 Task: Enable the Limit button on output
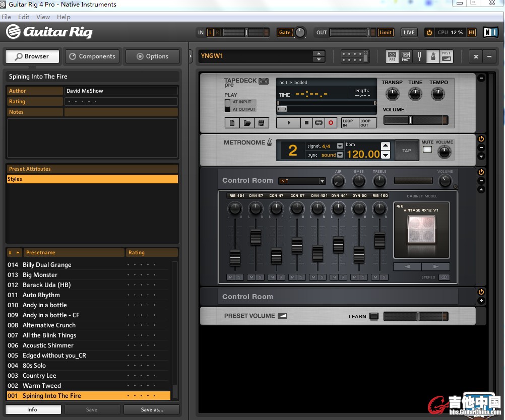tap(386, 33)
